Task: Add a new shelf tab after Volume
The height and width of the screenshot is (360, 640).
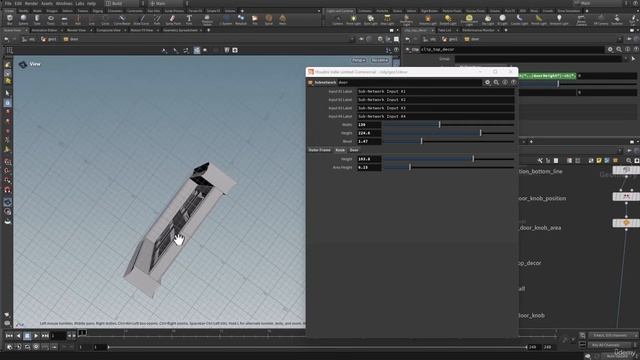Action: tap(242, 11)
